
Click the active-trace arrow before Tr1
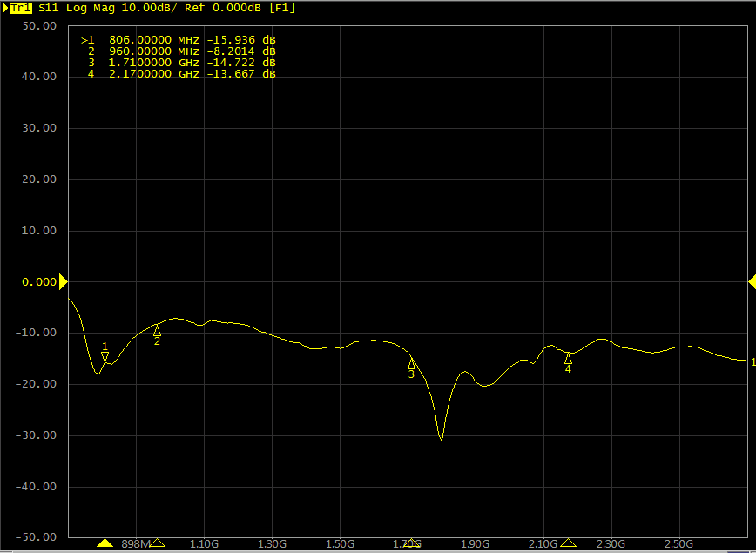(5, 8)
